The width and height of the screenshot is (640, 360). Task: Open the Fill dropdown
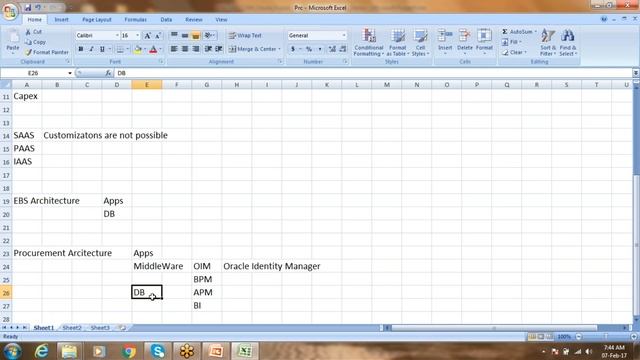point(511,42)
